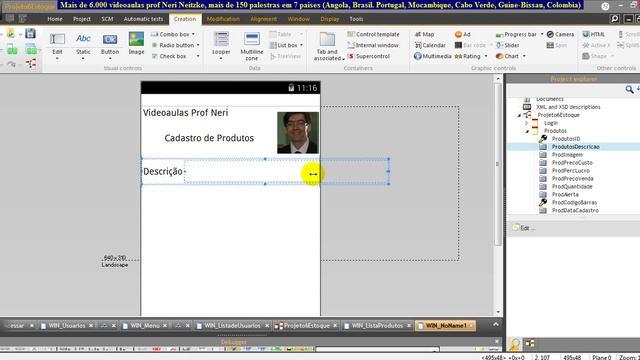This screenshot has width=640, height=360.
Task: Open the Automatic tests tab
Action: 143,19
